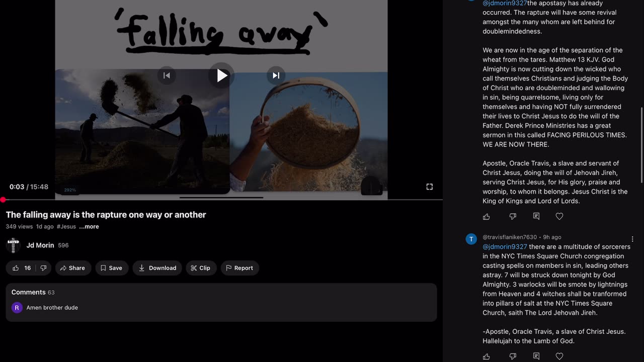Reply to the sorcerers comment

pyautogui.click(x=536, y=356)
